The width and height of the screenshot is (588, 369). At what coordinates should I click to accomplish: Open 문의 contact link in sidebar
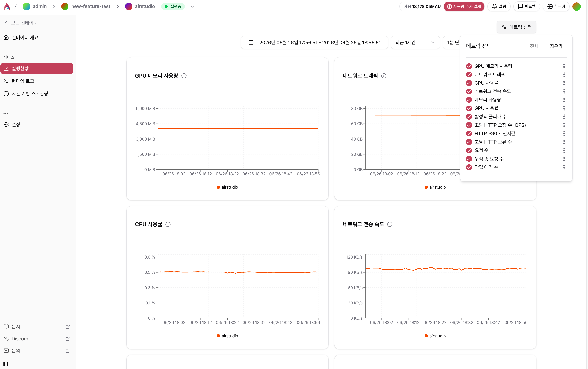[37, 350]
